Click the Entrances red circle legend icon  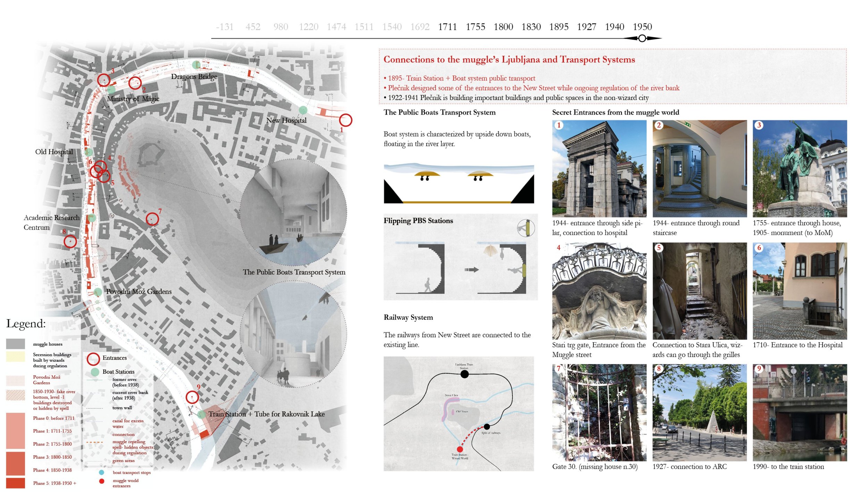click(x=93, y=359)
